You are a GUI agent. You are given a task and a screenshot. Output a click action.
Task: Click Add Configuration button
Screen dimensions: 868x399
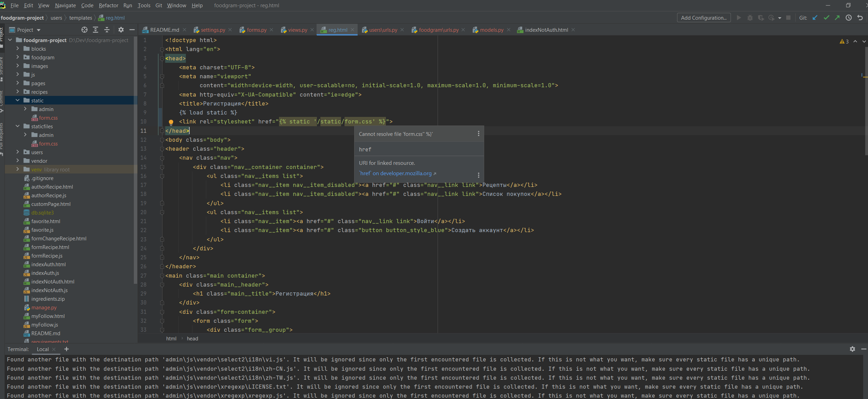coord(704,18)
